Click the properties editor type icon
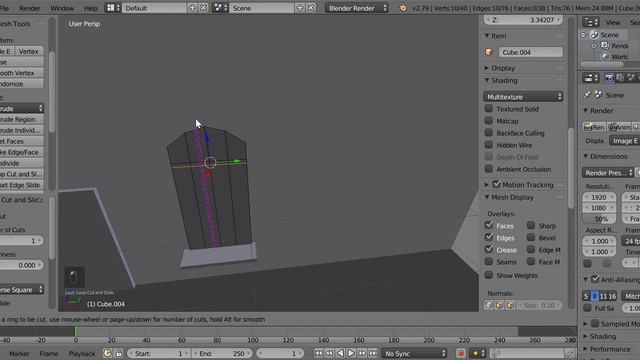This screenshot has height=360, width=640. (591, 78)
